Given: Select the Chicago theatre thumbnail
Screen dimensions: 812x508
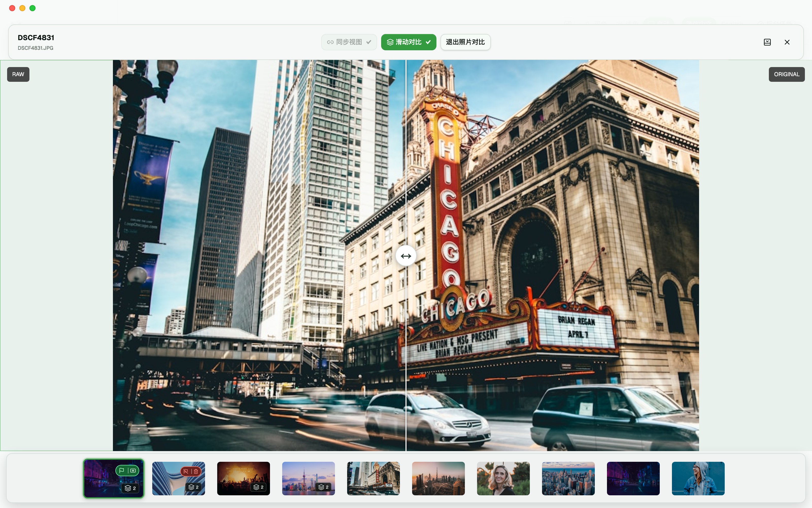Looking at the screenshot, I should [374, 478].
